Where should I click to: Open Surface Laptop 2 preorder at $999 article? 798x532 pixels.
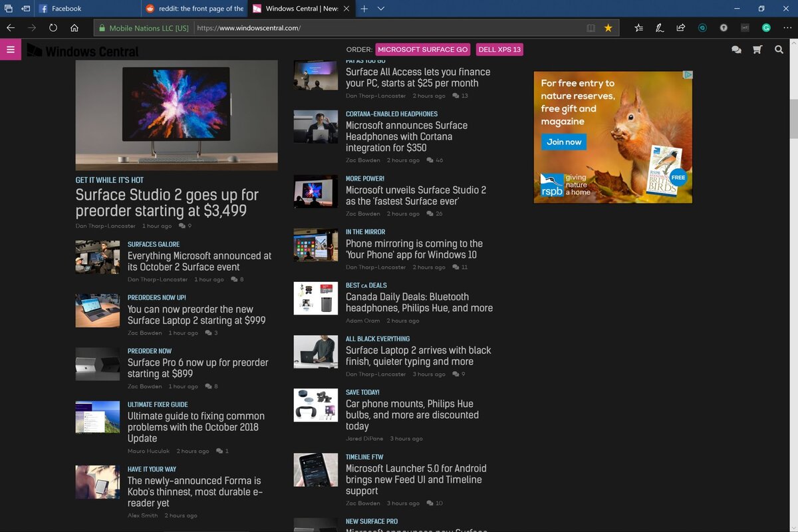(197, 315)
